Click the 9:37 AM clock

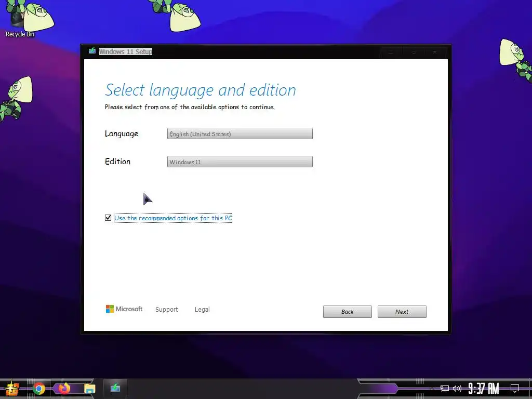484,389
